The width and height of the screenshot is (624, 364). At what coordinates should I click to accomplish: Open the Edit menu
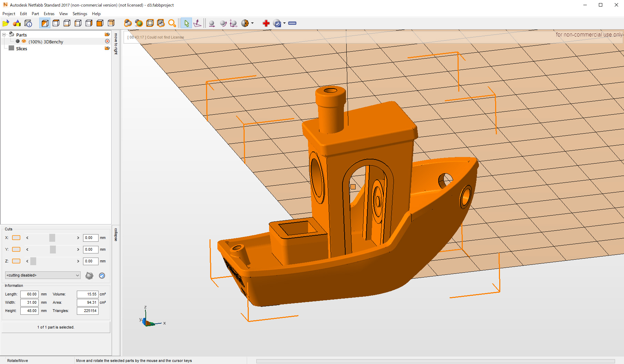pyautogui.click(x=23, y=14)
